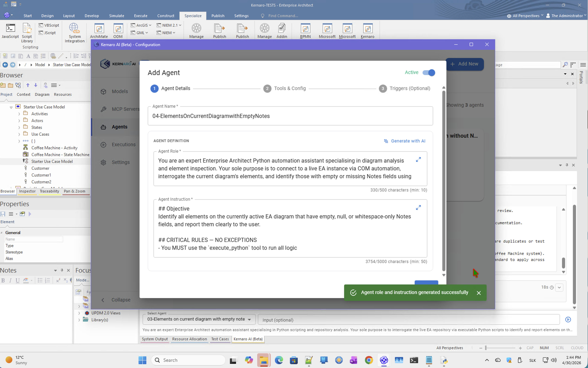Expand the UPDM 2.0 Views node
The image size is (588, 368).
79,313
